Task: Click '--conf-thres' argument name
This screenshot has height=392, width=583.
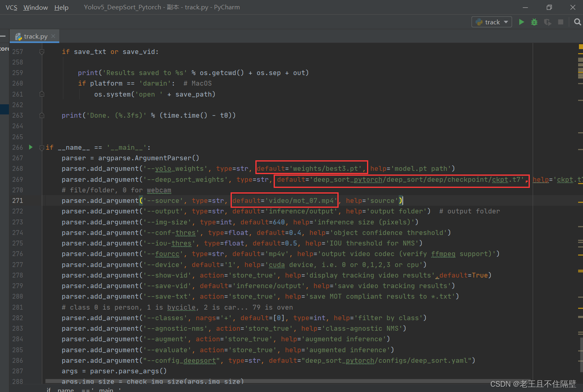Action: 171,233
